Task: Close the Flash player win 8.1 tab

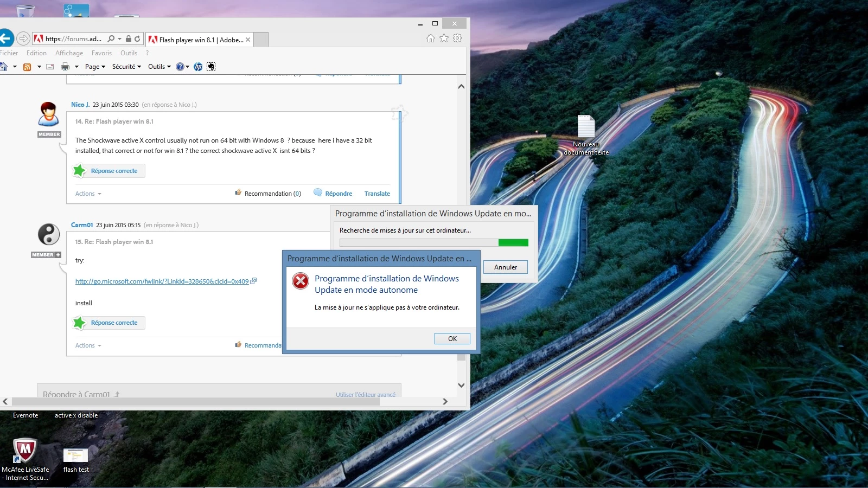Action: 248,40
